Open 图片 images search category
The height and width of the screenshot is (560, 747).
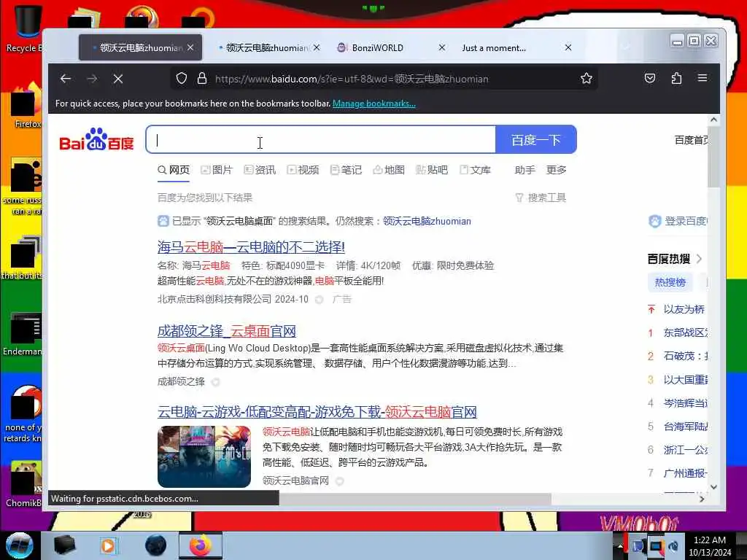[x=216, y=170]
